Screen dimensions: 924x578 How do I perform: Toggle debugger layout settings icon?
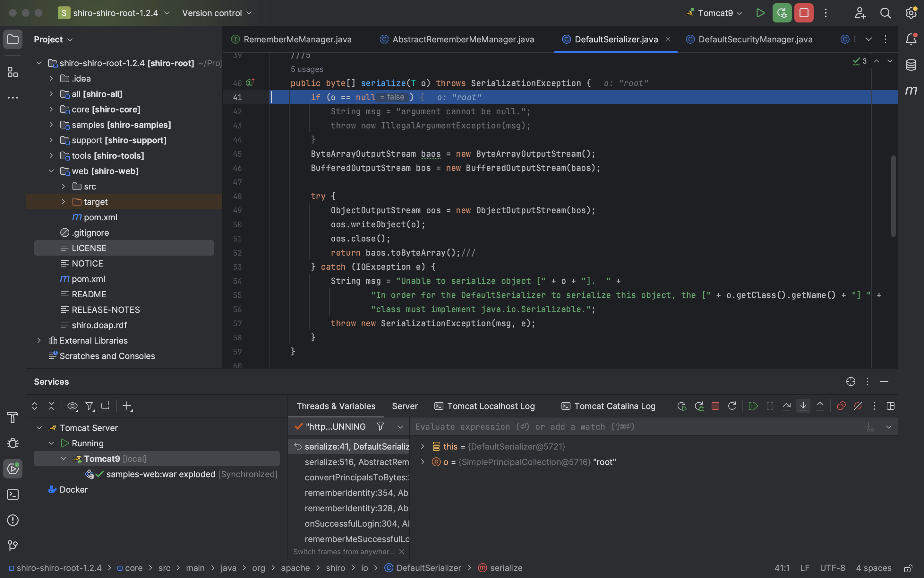[891, 406]
